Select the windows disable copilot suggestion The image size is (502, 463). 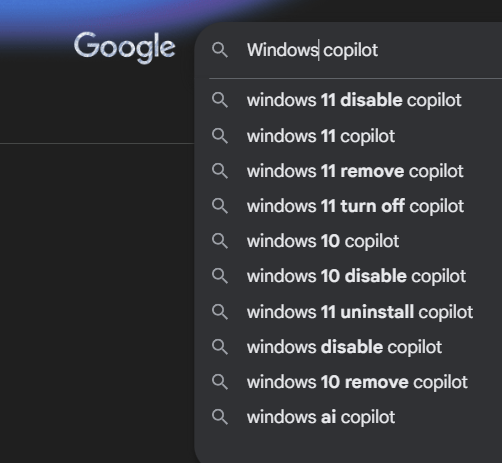[x=348, y=347]
